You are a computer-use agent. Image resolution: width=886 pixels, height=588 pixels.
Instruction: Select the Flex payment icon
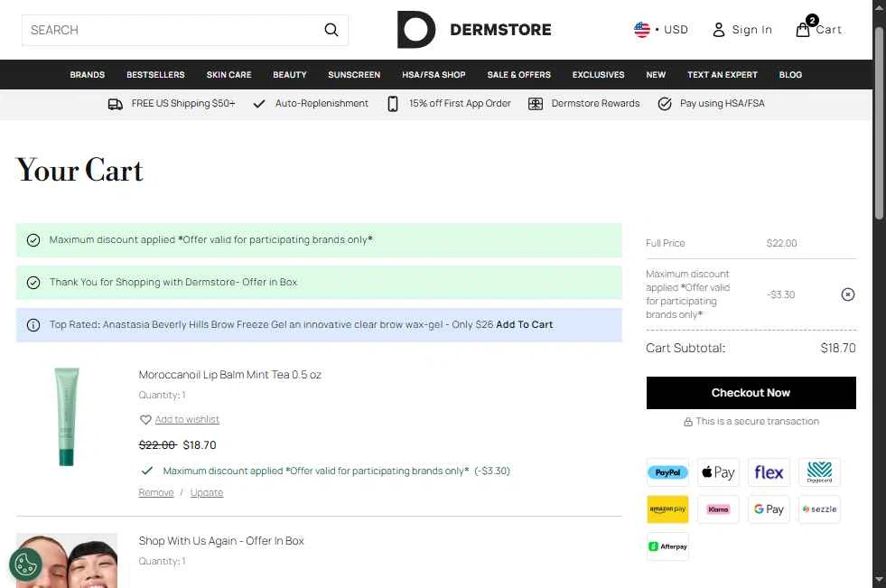769,472
